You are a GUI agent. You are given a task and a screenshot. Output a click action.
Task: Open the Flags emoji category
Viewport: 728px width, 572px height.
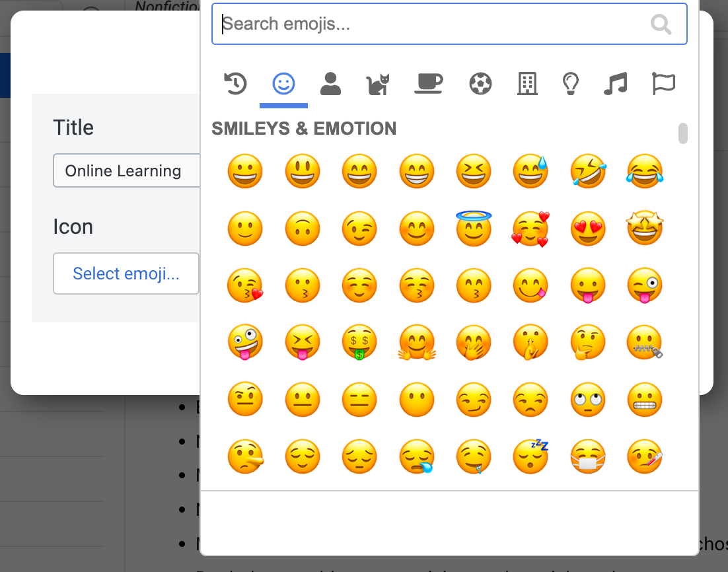(663, 84)
